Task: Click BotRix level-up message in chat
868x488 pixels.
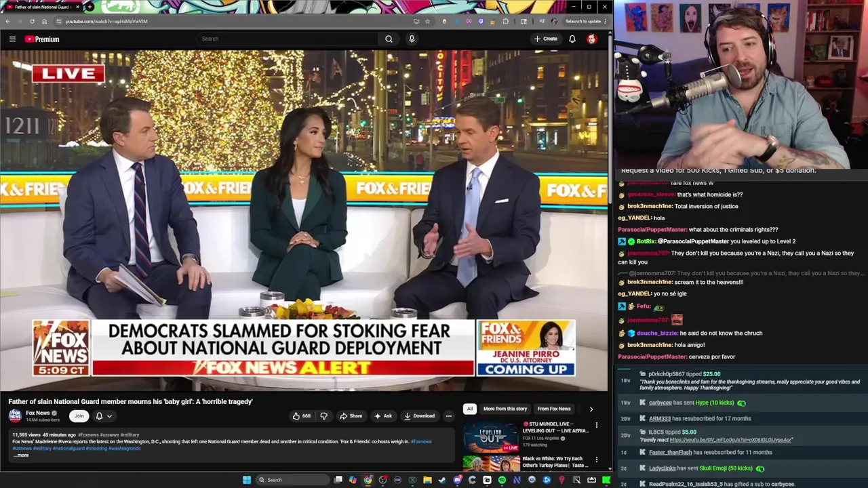Action: pyautogui.click(x=707, y=241)
